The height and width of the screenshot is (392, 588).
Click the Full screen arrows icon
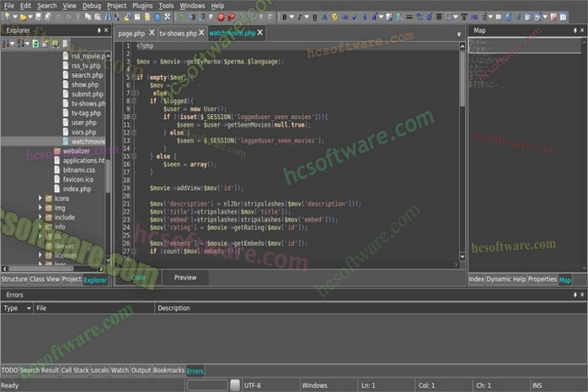(x=167, y=17)
